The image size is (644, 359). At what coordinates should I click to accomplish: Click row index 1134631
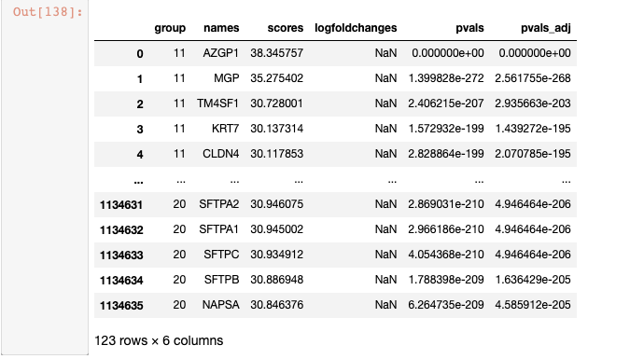[121, 204]
